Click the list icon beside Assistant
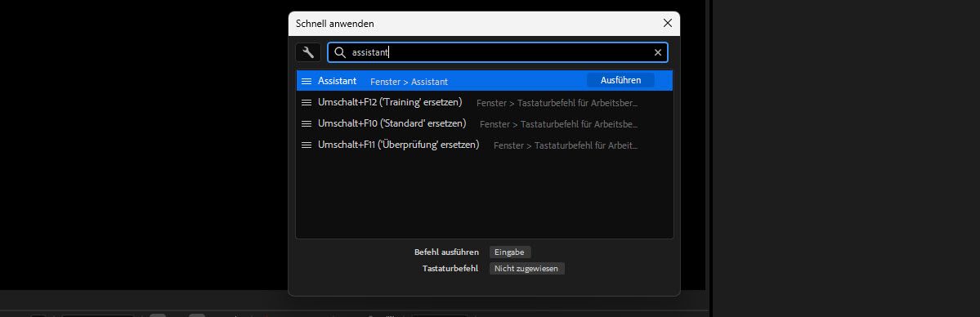The height and width of the screenshot is (317, 980). point(307,81)
